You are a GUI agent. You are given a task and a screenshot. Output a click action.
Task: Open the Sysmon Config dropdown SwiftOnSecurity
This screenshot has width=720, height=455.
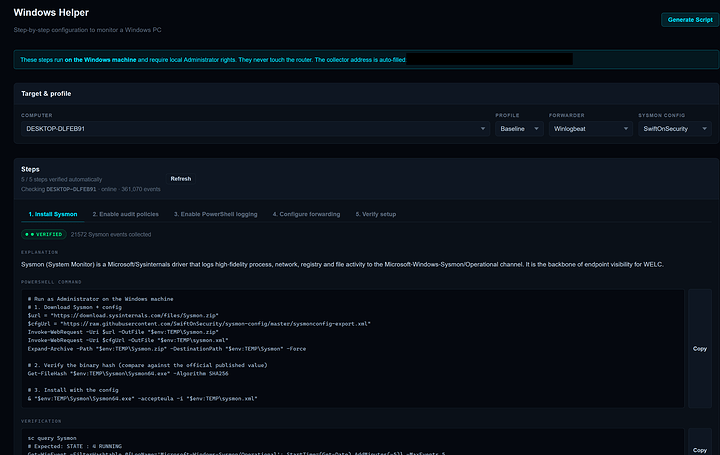tap(675, 129)
